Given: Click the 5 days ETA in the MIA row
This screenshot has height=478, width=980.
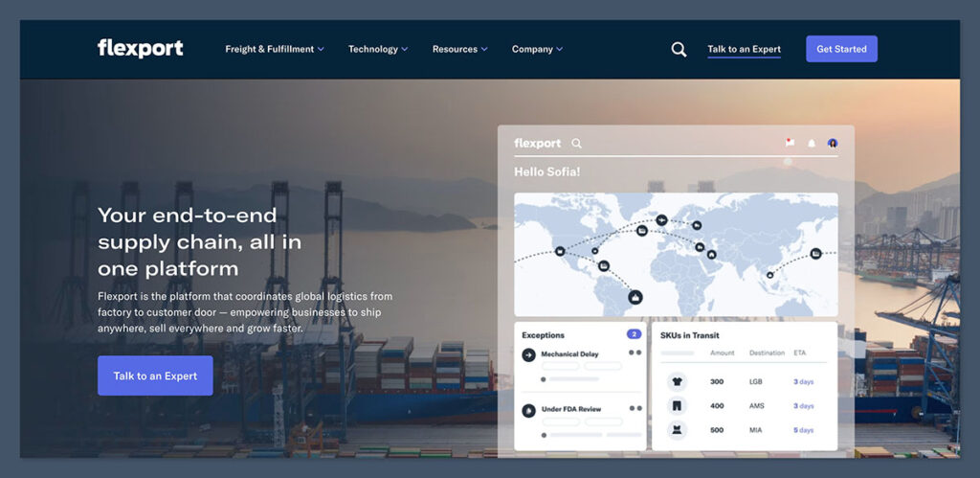Looking at the screenshot, I should tap(803, 430).
